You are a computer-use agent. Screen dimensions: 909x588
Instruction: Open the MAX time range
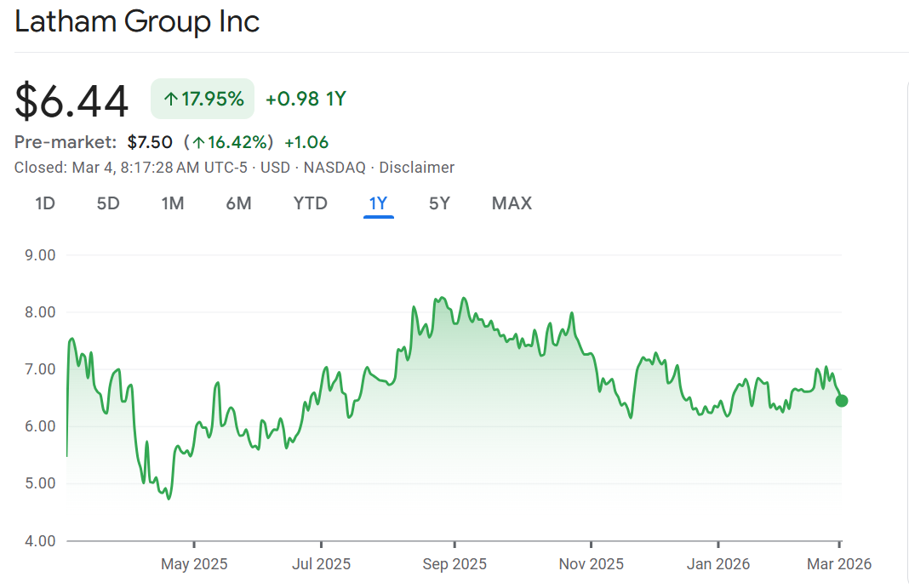click(512, 203)
